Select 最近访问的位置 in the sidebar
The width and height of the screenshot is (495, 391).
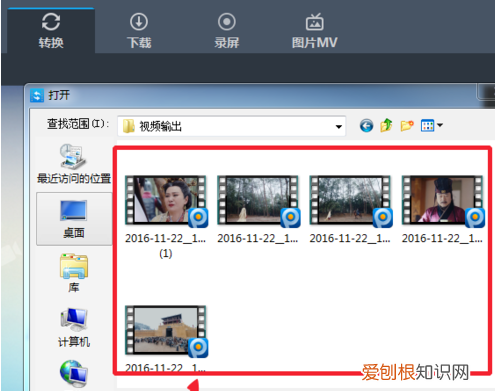(74, 164)
